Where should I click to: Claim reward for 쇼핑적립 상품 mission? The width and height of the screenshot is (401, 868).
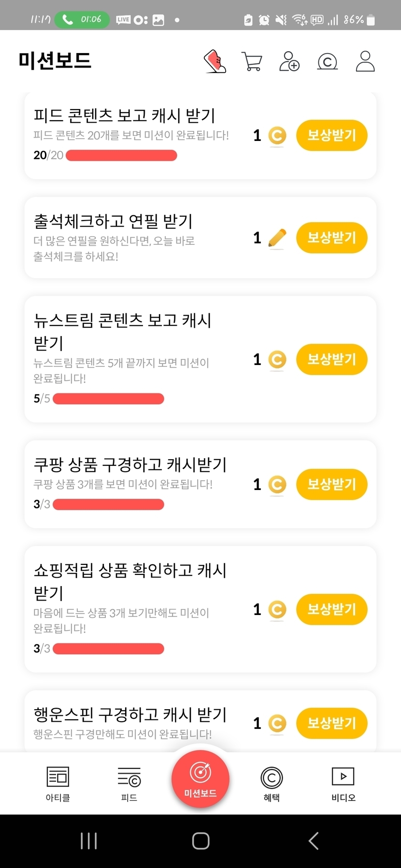point(331,609)
